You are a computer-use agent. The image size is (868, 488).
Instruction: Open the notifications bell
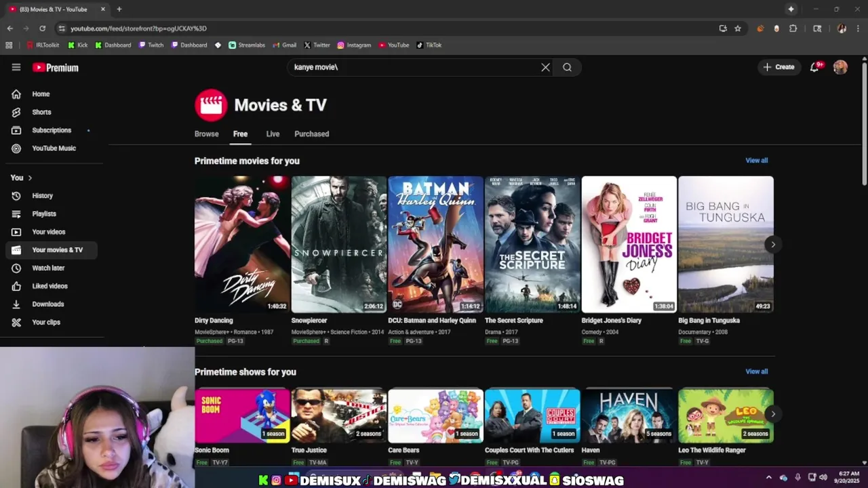[x=814, y=67]
